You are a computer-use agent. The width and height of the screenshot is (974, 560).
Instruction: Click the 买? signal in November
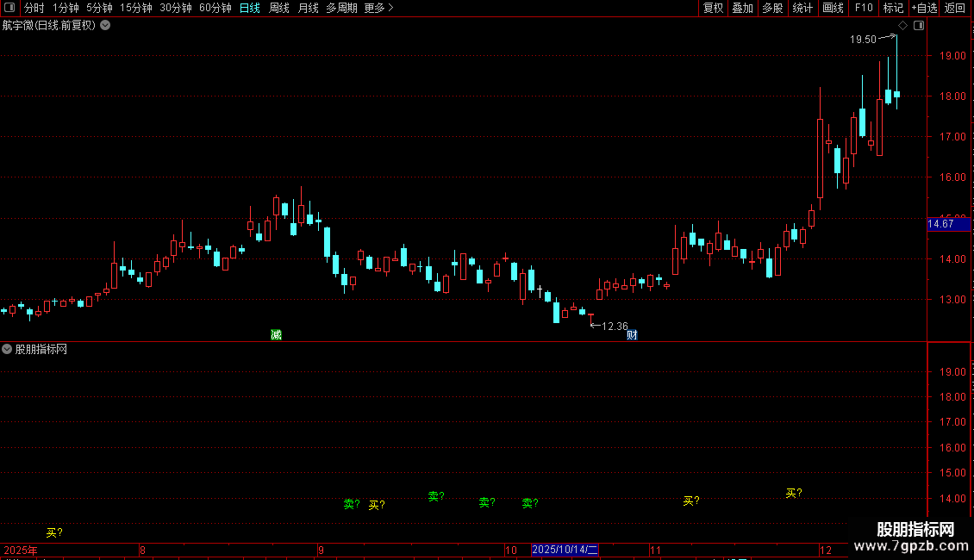pyautogui.click(x=691, y=501)
